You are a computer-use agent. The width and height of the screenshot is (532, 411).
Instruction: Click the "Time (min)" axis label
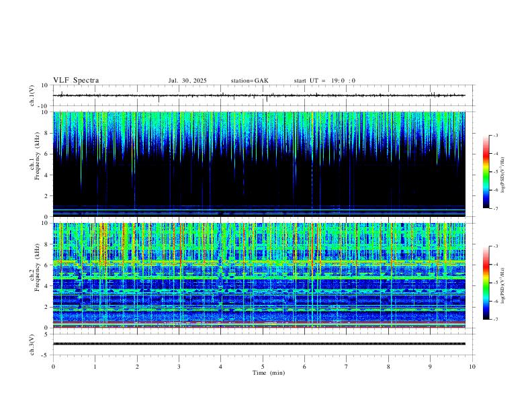click(269, 373)
